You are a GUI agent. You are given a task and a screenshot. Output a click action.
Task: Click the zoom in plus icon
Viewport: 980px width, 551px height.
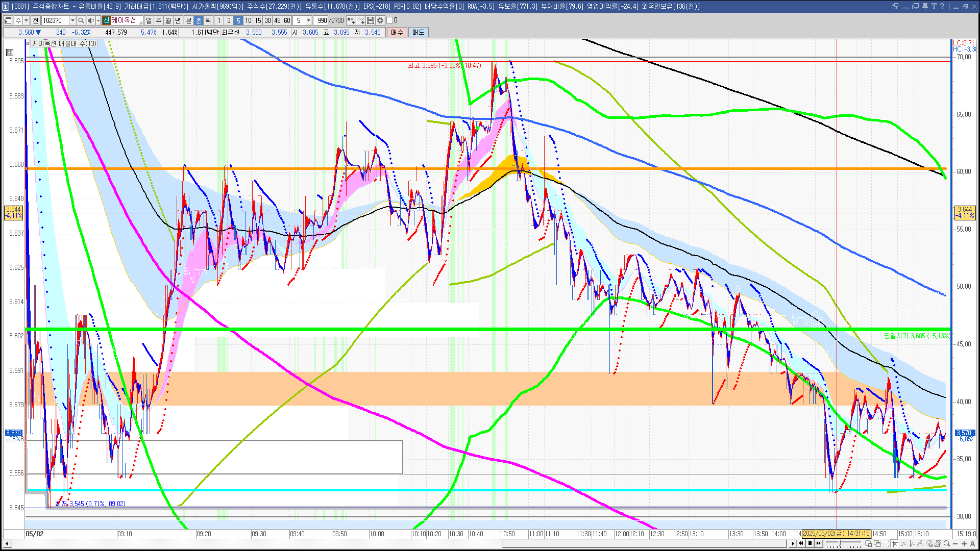[x=964, y=544]
